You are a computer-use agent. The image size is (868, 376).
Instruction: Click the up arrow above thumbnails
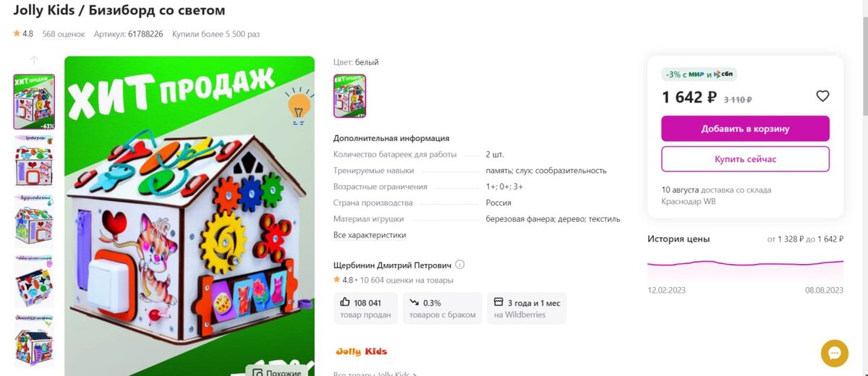[34, 61]
